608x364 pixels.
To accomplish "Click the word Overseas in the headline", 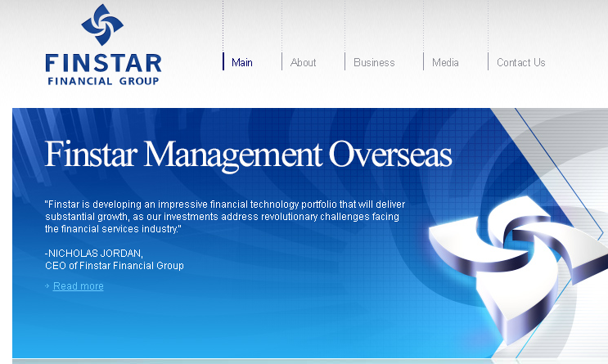I will (390, 154).
